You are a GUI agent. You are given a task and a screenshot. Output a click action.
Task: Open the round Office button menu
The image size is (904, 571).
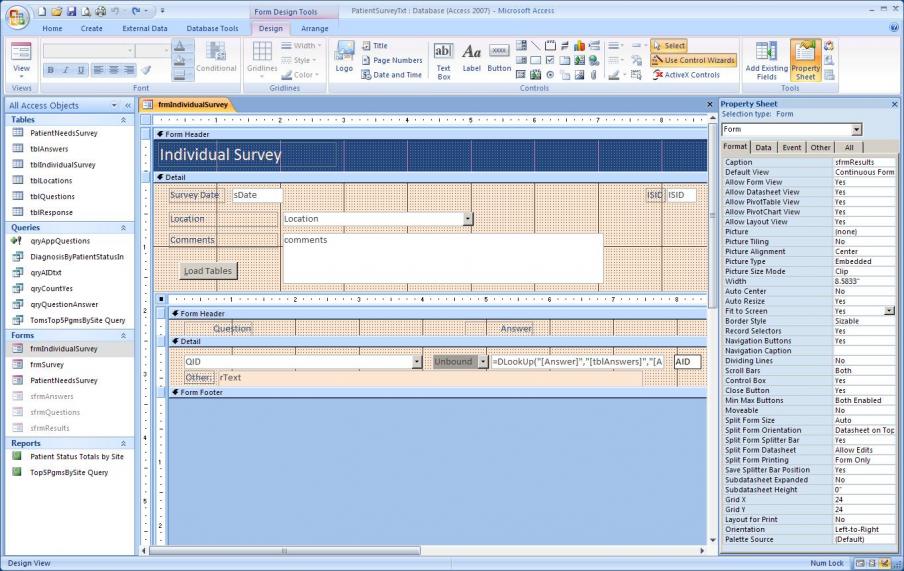[x=17, y=17]
